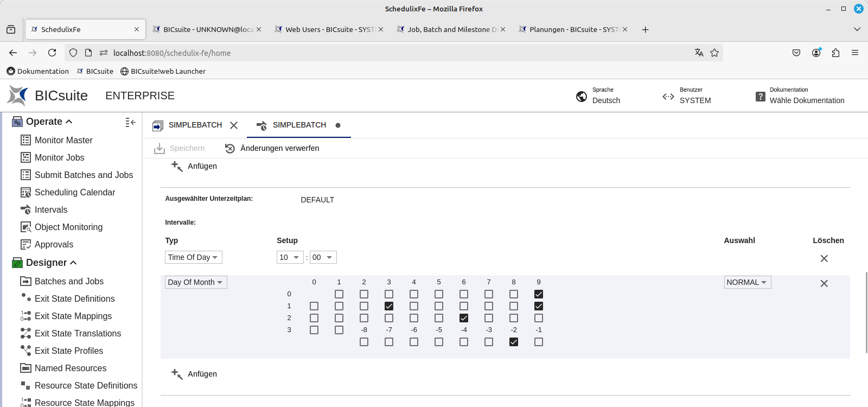
Task: Delete the Time Of Day interval row
Action: coord(824,258)
